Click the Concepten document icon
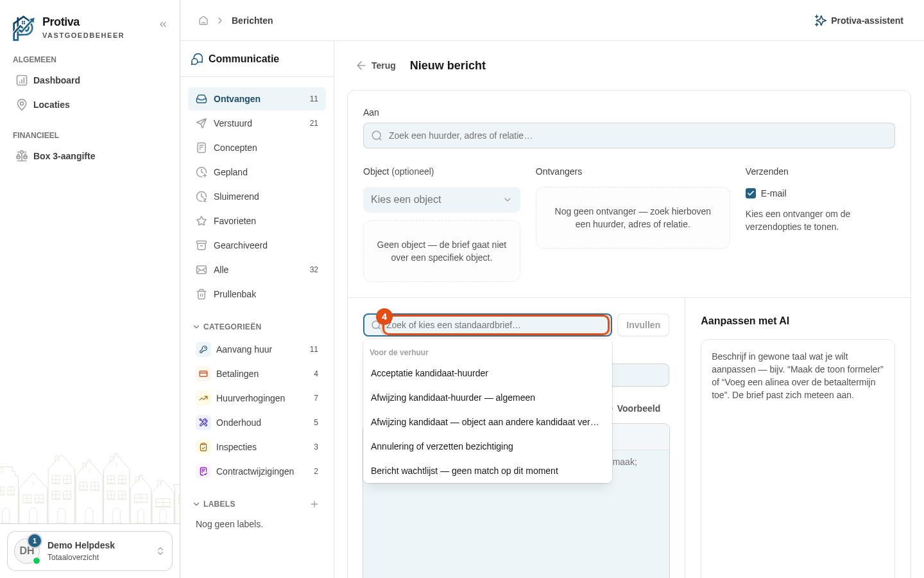The image size is (924, 578). 201,148
